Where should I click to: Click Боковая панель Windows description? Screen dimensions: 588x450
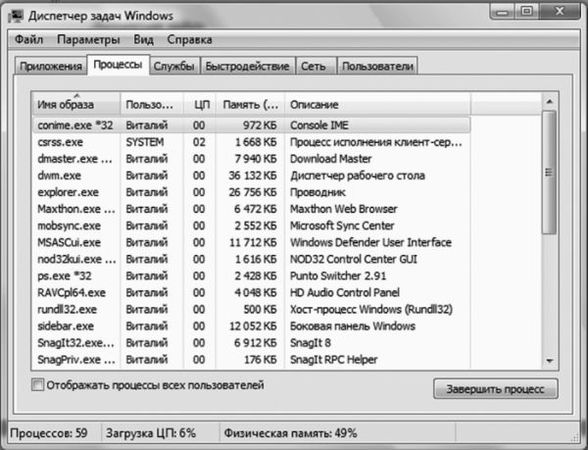coord(352,326)
